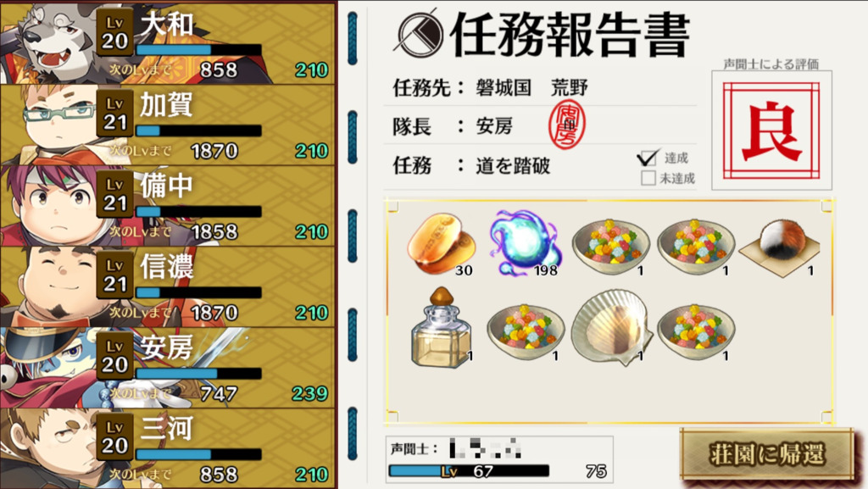Viewport: 868px width, 489px height.
Task: Select the first candy bowl in the top row
Action: click(x=610, y=246)
